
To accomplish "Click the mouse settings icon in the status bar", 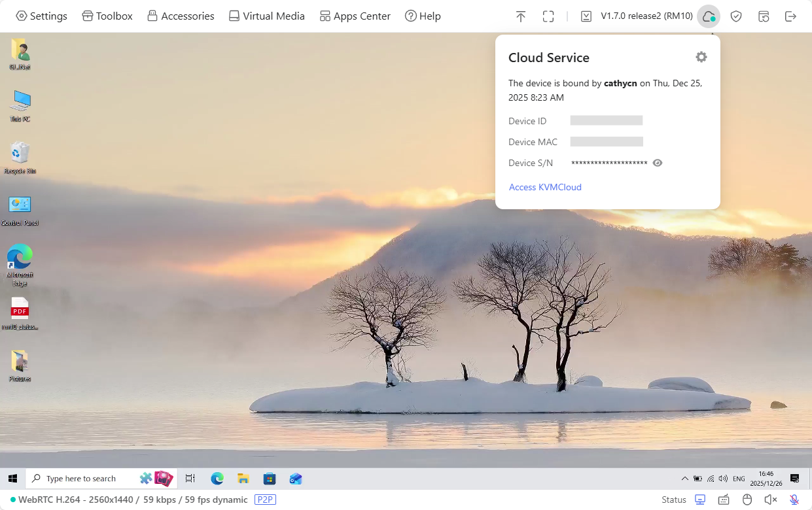I will [x=747, y=499].
